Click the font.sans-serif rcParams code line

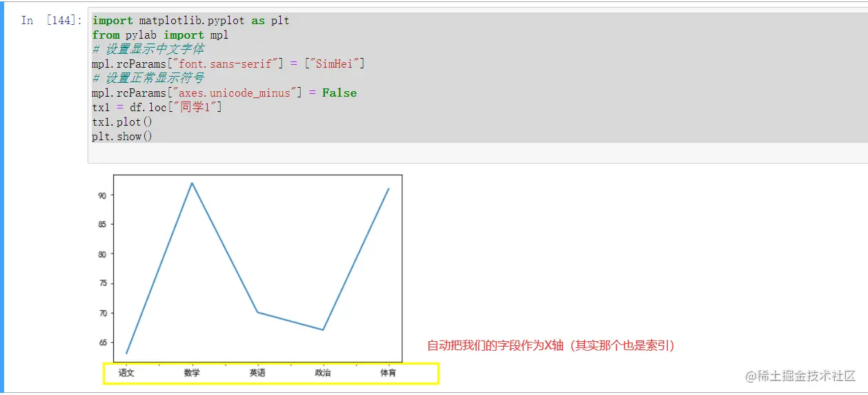[228, 64]
